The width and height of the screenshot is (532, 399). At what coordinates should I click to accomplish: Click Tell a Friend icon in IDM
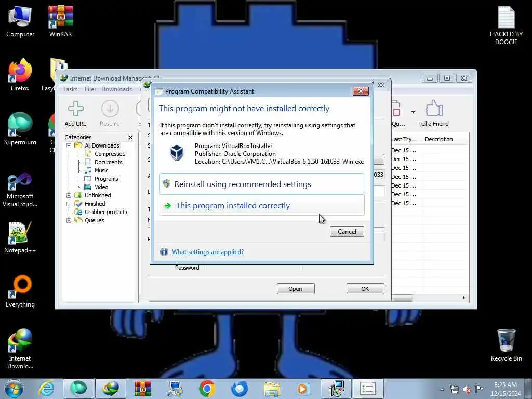434,114
